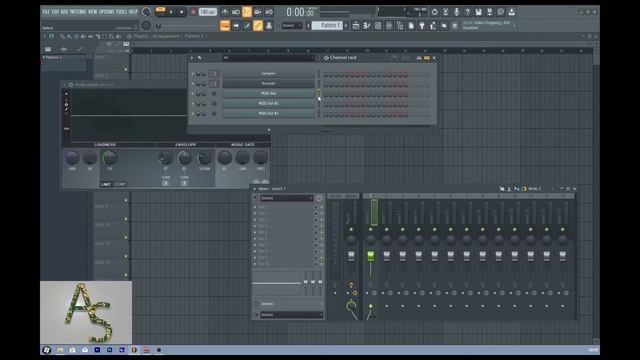This screenshot has height=360, width=640.
Task: Select Pattern 1 in the picker panel
Action: (x=64, y=58)
